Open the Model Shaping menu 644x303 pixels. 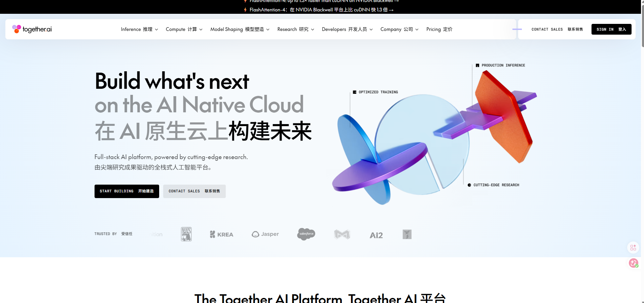[240, 29]
